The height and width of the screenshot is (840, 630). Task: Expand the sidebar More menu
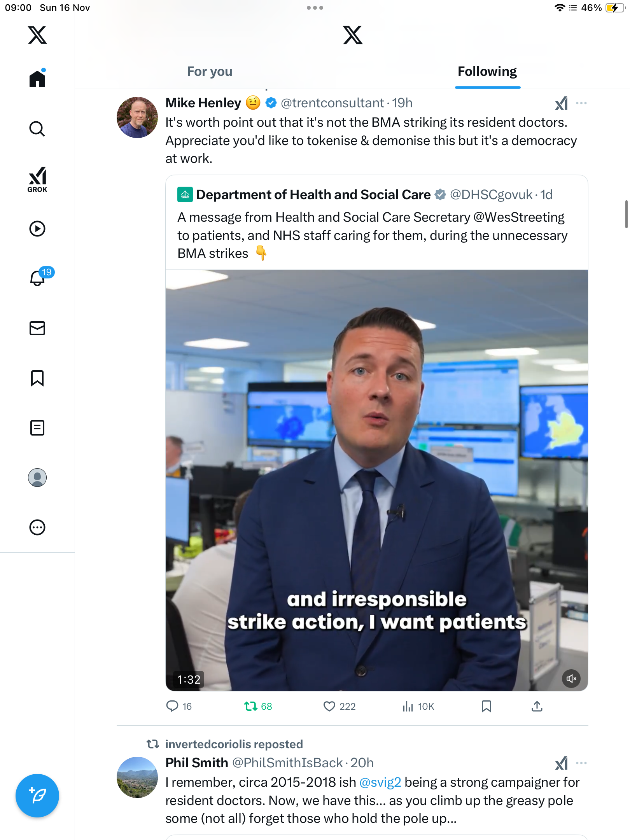pos(37,527)
